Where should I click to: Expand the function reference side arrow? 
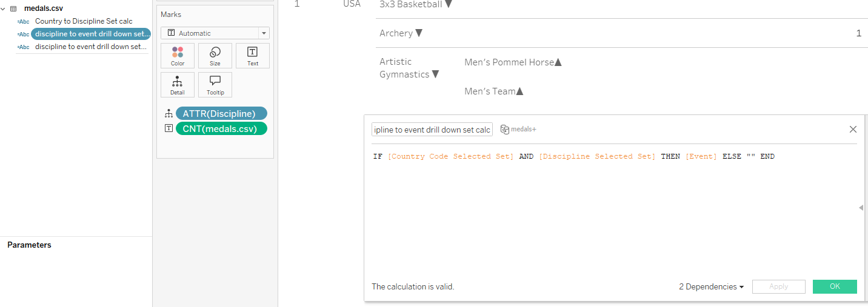pos(861,208)
